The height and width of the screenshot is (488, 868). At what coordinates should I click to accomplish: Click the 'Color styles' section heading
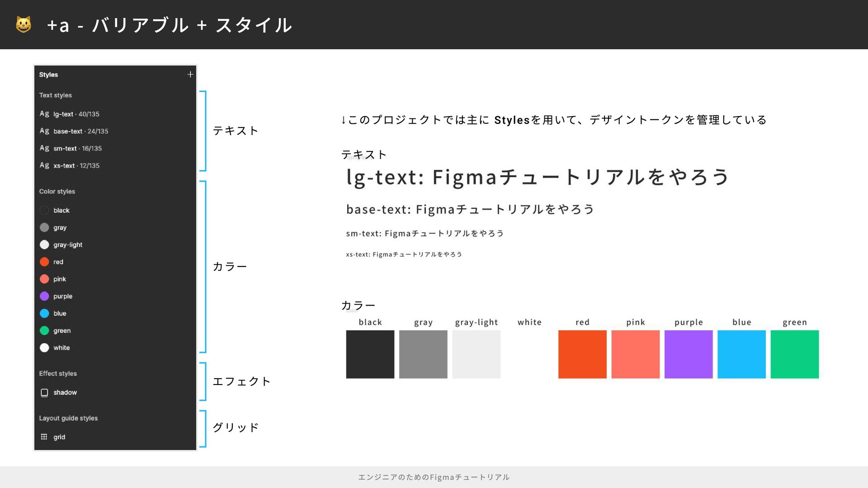coord(57,192)
